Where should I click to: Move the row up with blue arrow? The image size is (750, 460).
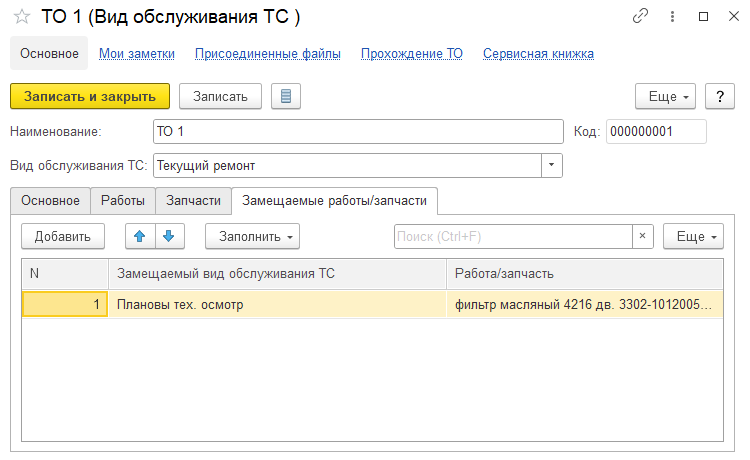[140, 236]
